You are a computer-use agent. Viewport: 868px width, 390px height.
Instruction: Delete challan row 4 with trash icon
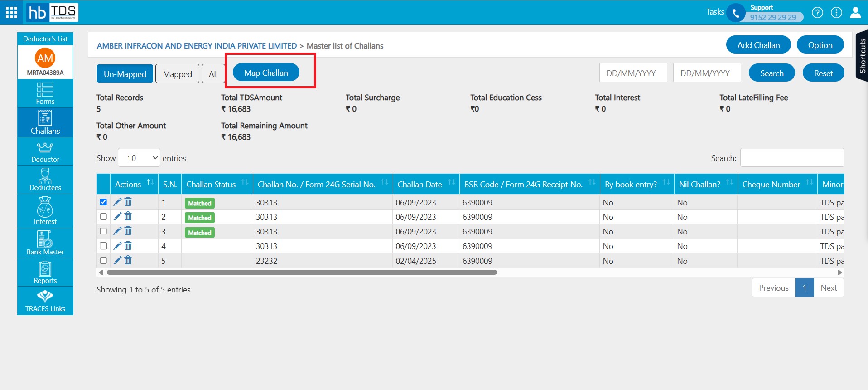[x=128, y=245]
